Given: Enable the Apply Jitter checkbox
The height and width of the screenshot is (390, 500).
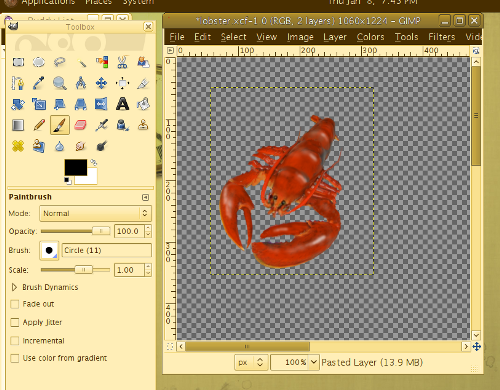Looking at the screenshot, I should point(14,322).
